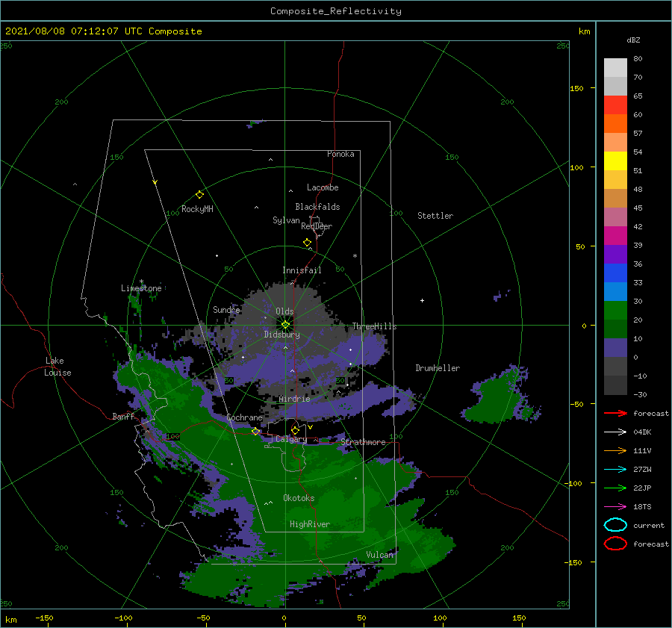This screenshot has height=628, width=672.
Task: Click the yellow diamond marker near Cochrane
Action: pos(256,432)
